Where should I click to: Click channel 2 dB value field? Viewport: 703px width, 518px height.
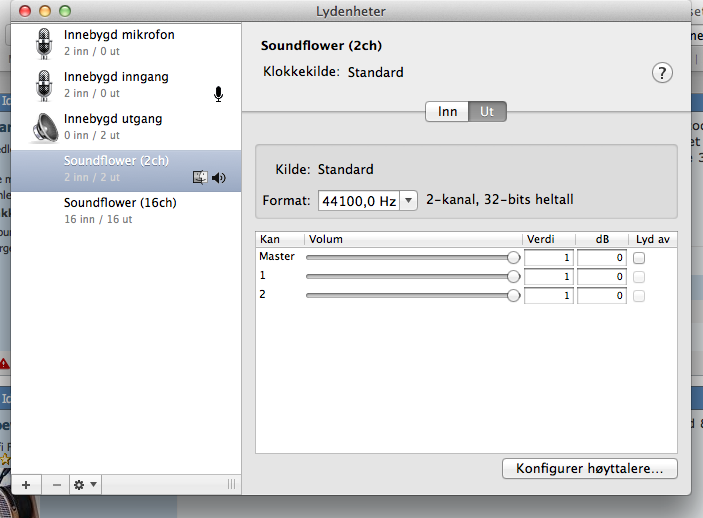pos(602,296)
